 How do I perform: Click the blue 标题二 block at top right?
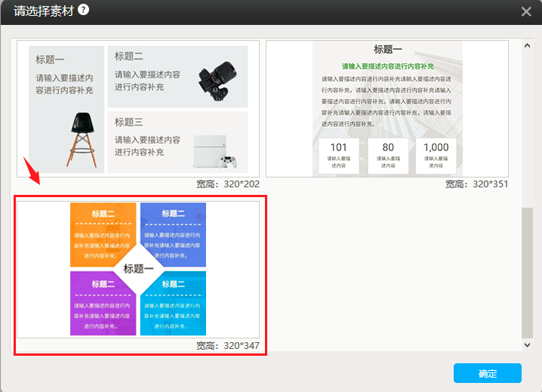pyautogui.click(x=173, y=231)
